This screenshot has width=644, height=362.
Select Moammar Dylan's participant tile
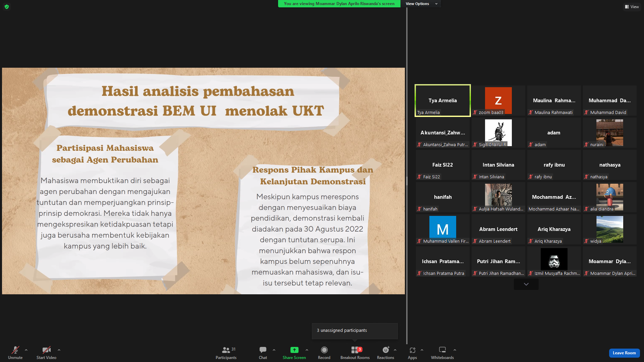(x=610, y=261)
